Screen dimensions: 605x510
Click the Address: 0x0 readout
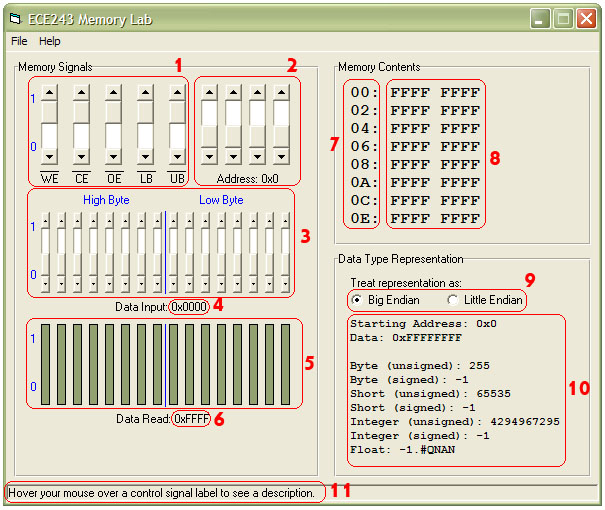click(247, 179)
